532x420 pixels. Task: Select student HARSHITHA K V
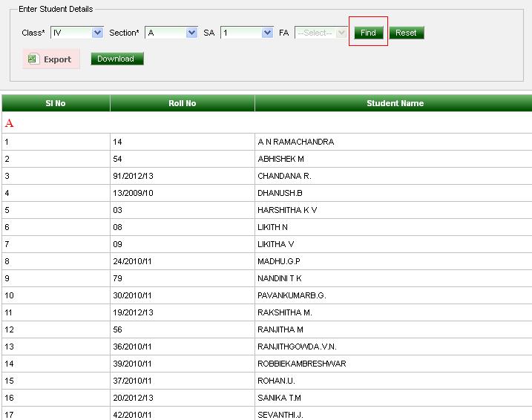click(287, 210)
